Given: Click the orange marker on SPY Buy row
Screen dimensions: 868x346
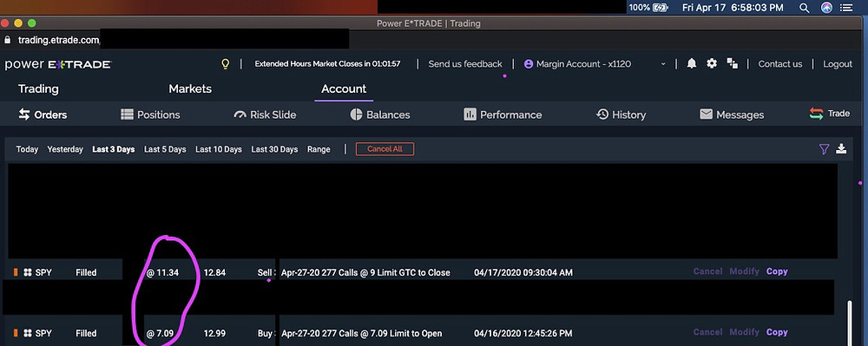Looking at the screenshot, I should 16,333.
